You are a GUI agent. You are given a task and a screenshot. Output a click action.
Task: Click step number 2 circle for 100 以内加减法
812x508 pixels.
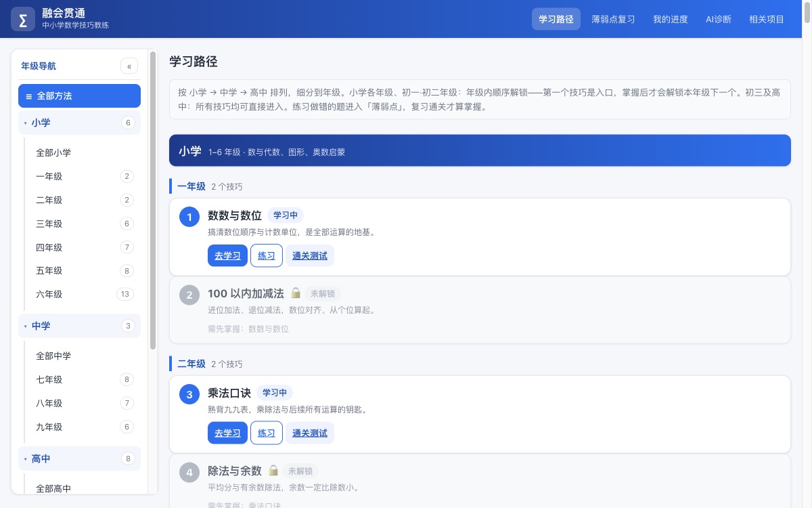click(189, 295)
